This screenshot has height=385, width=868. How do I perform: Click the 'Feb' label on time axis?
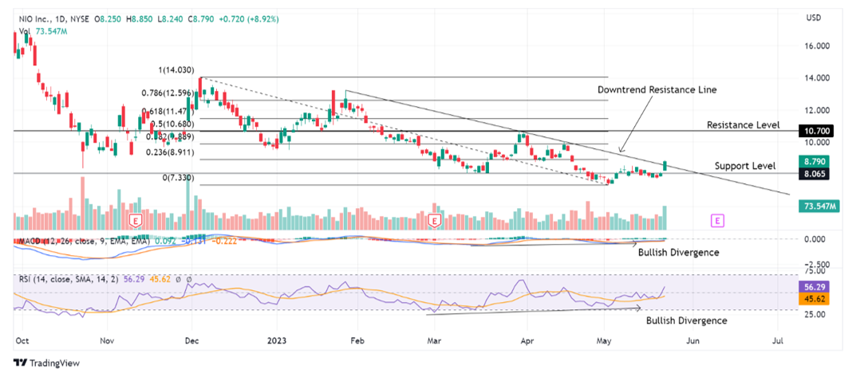coord(357,341)
